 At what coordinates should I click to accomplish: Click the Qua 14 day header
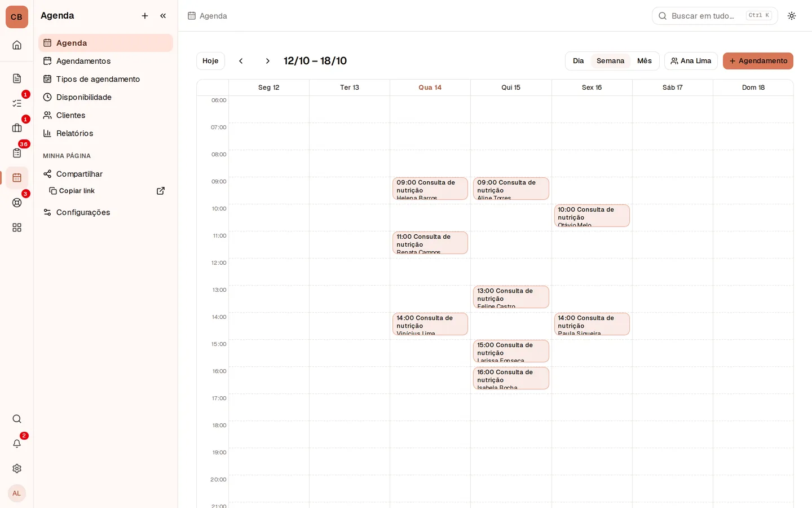pos(430,87)
